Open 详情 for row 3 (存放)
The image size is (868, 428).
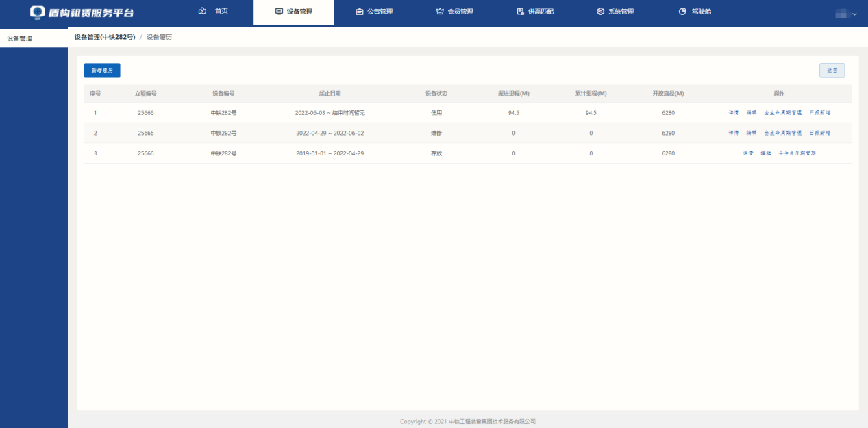tap(748, 153)
